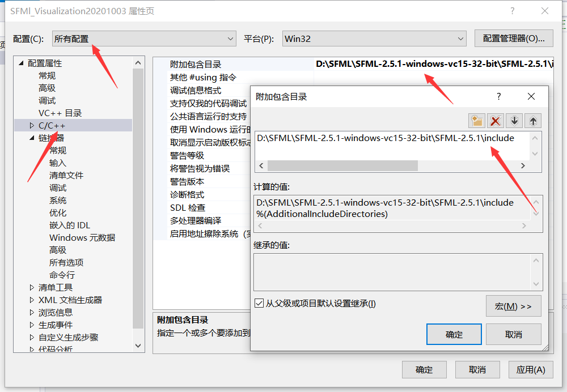Image resolution: width=567 pixels, height=392 pixels.
Task: Expand the 浏览信息 tree node
Action: [x=32, y=312]
